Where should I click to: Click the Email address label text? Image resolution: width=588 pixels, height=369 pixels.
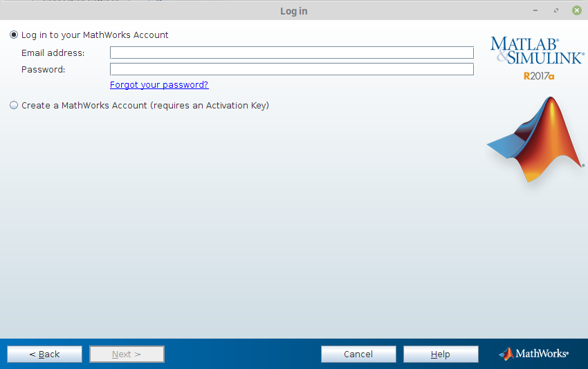click(x=53, y=53)
